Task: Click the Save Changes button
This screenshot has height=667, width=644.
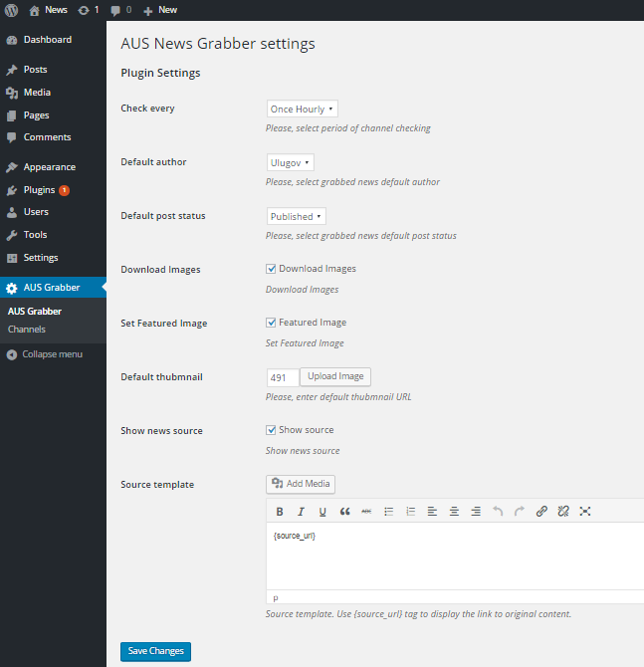Action: (x=155, y=651)
